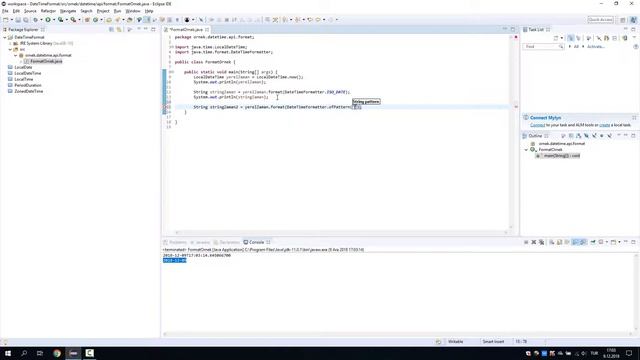Click the Save toolbar icon
Screen dimensions: 640x360
pos(18,20)
